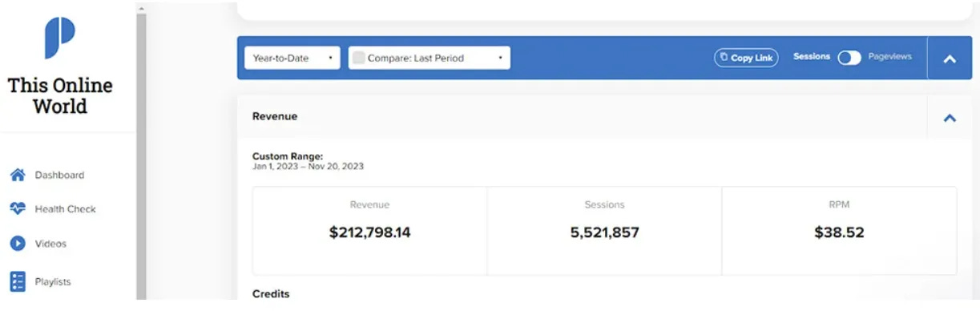Click the This Online World site title
Screen dimensions: 980x311
tap(59, 96)
